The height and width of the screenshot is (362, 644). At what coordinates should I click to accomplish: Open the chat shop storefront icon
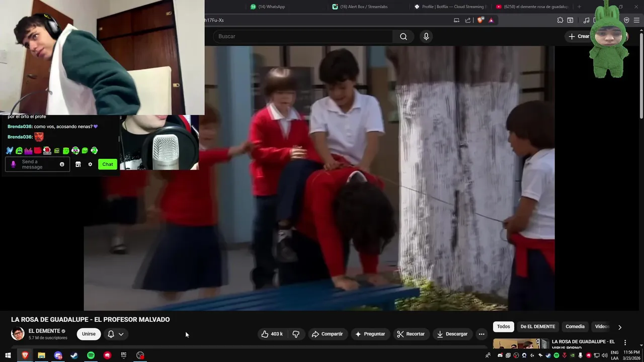click(x=78, y=164)
